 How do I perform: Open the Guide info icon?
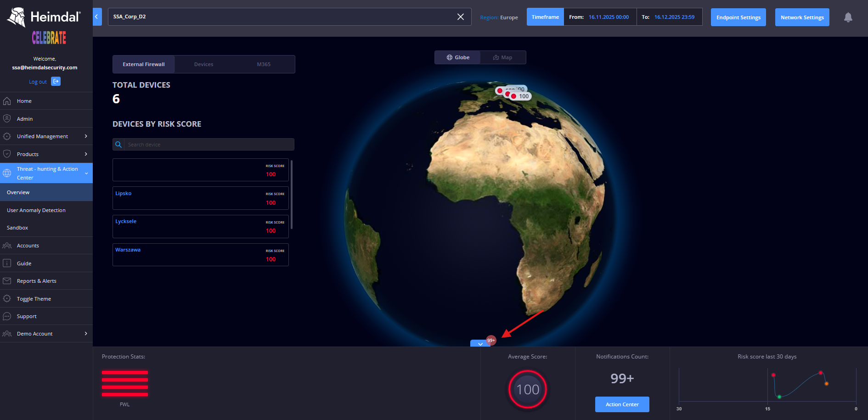pos(7,263)
